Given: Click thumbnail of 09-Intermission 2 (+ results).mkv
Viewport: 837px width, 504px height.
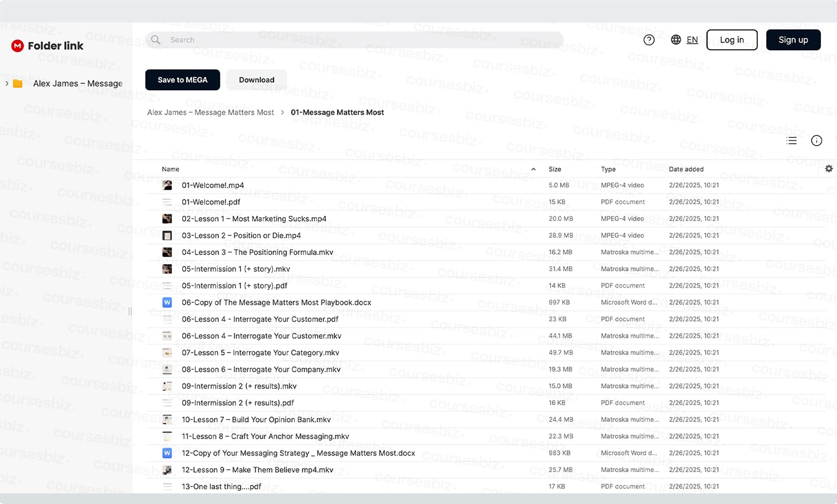Looking at the screenshot, I should 167,386.
